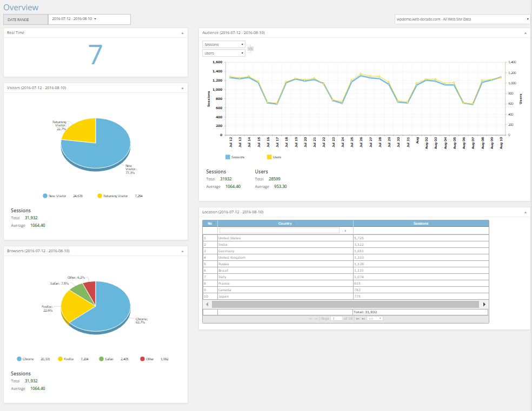Collapse the Audience panel using its arrow
Screen dimensions: 532x411
[x=525, y=33]
